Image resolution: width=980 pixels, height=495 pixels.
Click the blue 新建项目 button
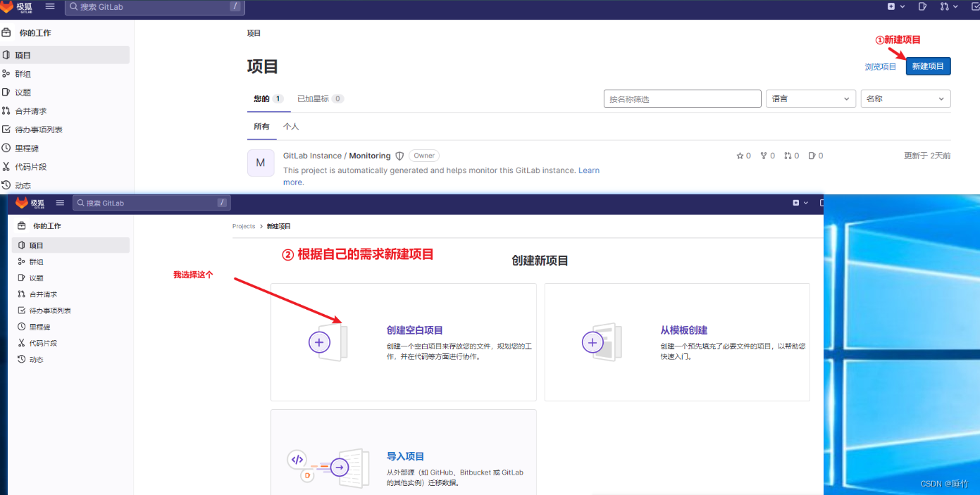[928, 66]
